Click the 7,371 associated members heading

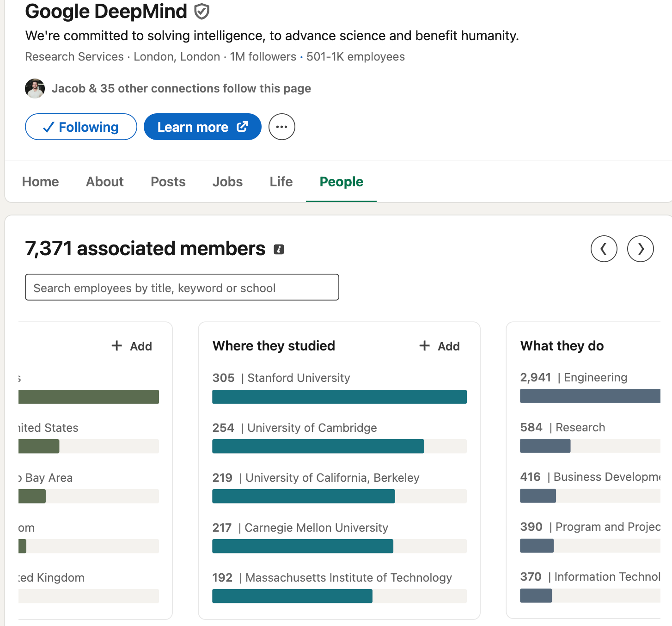click(145, 249)
